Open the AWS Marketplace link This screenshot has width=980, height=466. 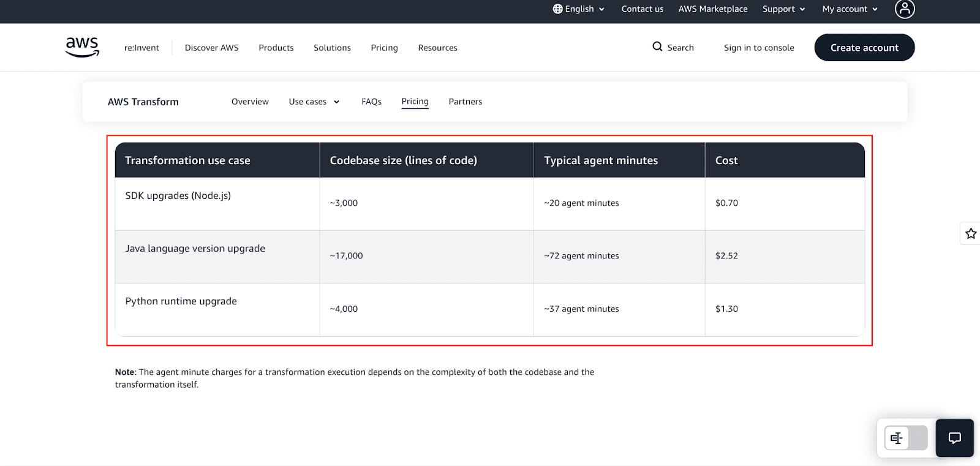pos(712,9)
